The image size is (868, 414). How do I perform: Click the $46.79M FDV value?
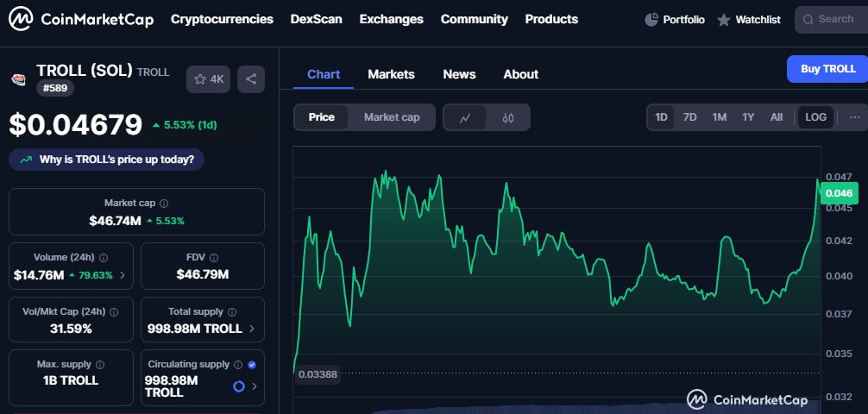pyautogui.click(x=203, y=274)
